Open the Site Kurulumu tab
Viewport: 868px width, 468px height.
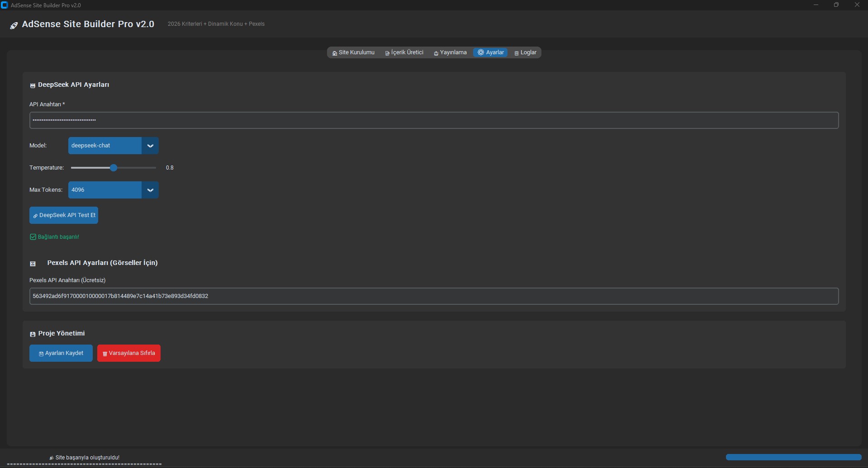point(353,52)
